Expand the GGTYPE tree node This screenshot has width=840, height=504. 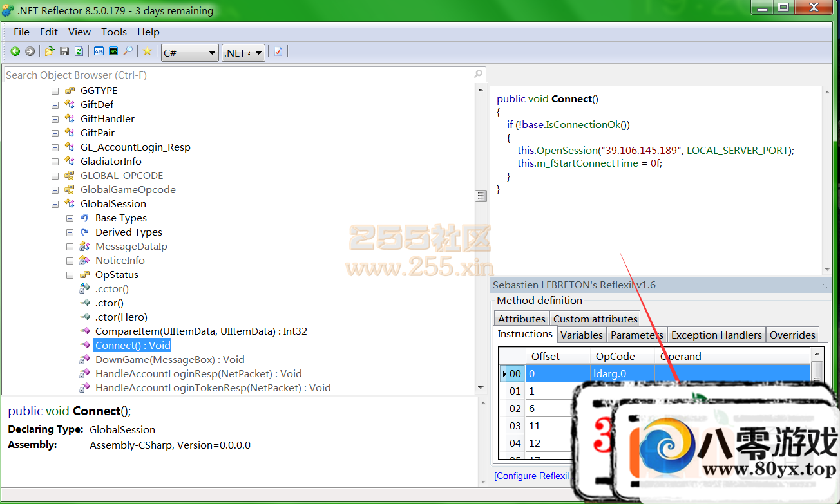(55, 91)
